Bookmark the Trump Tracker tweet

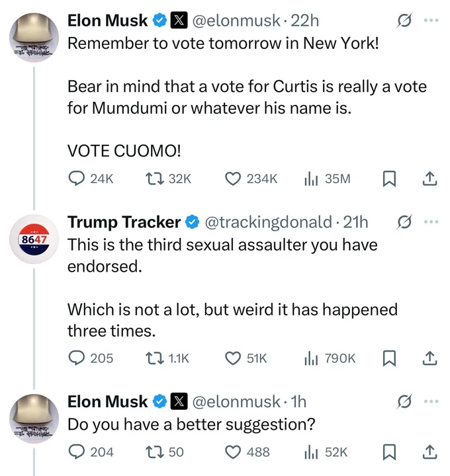pos(390,358)
